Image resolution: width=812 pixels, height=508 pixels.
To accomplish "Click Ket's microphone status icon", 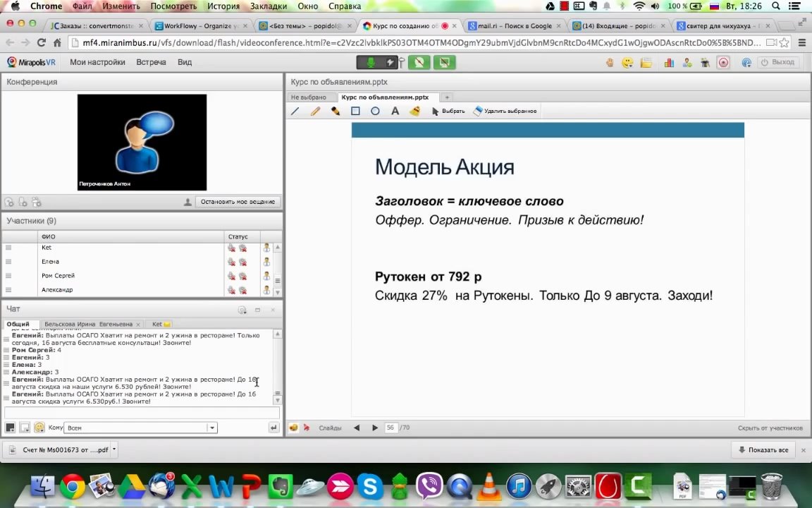I will click(231, 248).
